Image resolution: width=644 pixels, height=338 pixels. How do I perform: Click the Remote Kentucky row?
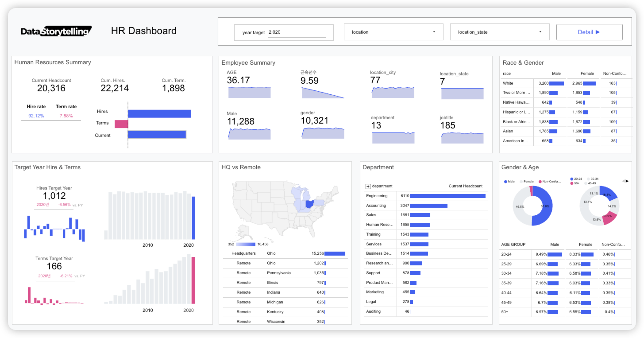point(285,312)
